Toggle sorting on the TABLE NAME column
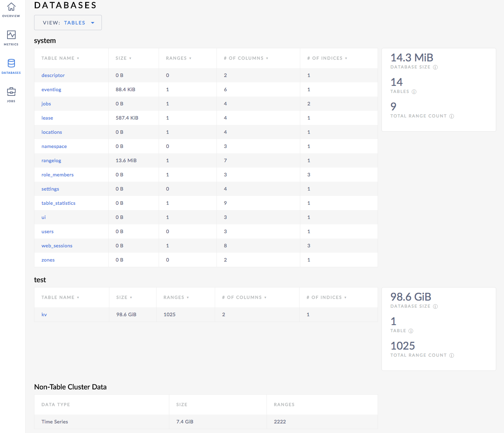The image size is (504, 433). [78, 58]
